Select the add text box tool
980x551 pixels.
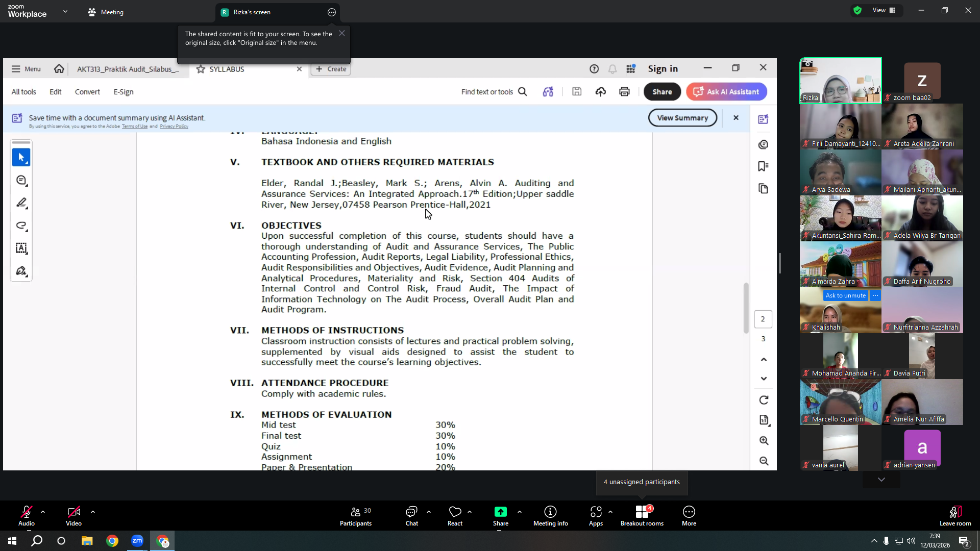(21, 248)
